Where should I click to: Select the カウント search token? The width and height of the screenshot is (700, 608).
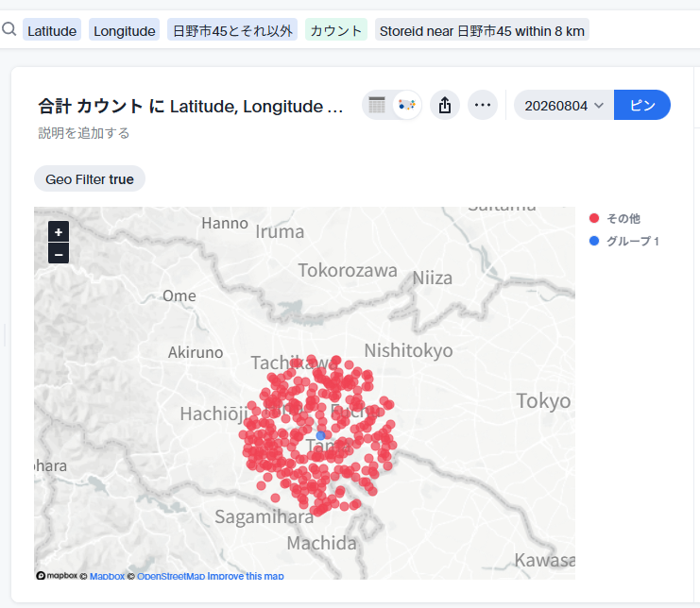[336, 31]
